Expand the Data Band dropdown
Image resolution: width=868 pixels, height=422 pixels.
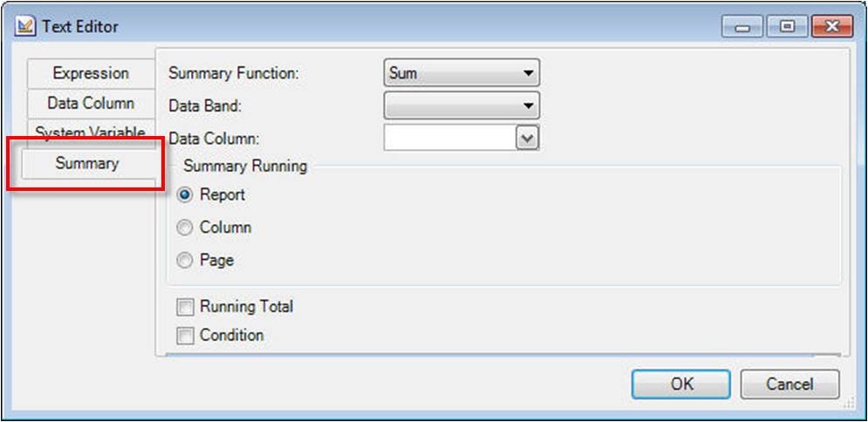[x=461, y=105]
